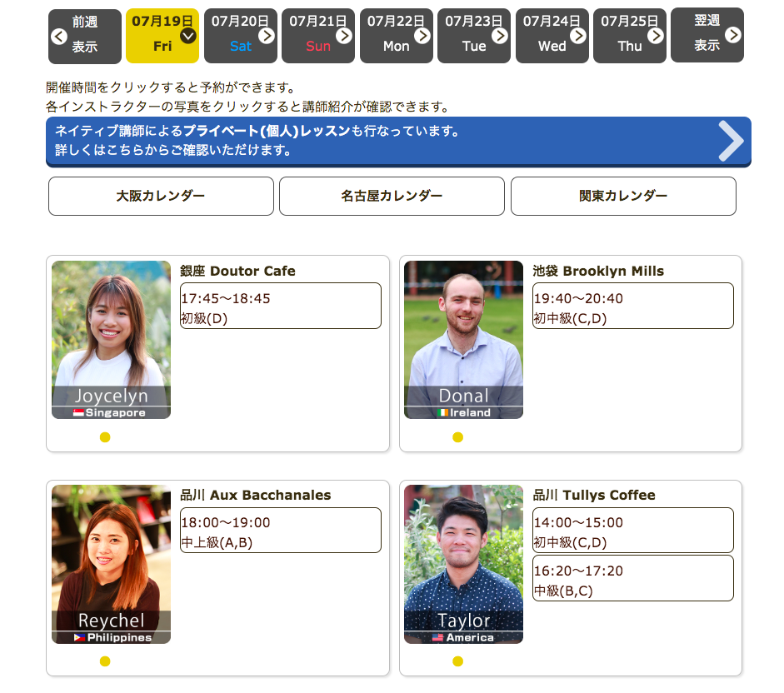The width and height of the screenshot is (784, 693).
Task: Select the 07月21日 Sun date tab
Action: (x=317, y=36)
